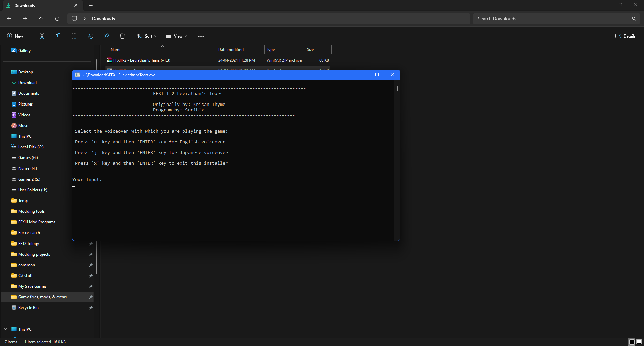The height and width of the screenshot is (346, 644).
Task: Go back with the Back arrow
Action: 9,19
